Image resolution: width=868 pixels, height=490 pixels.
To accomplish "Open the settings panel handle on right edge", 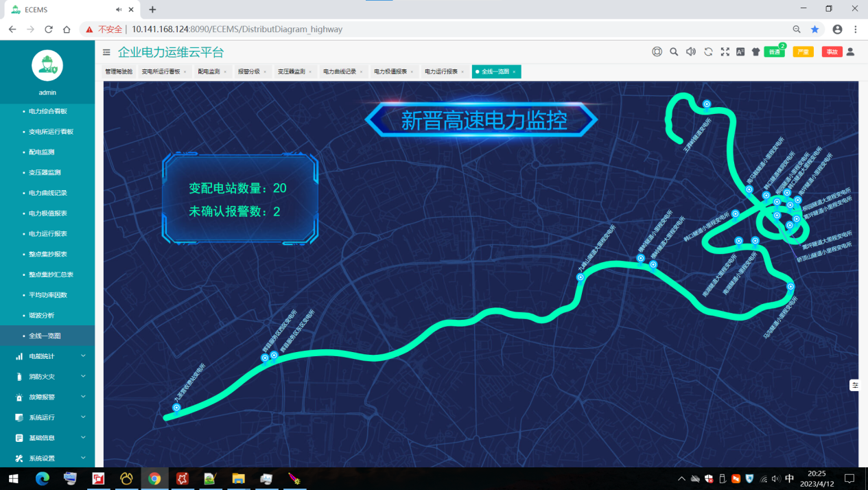I will [x=855, y=386].
